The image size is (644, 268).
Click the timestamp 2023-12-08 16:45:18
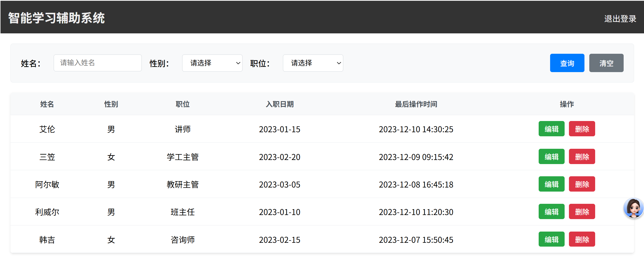click(416, 184)
